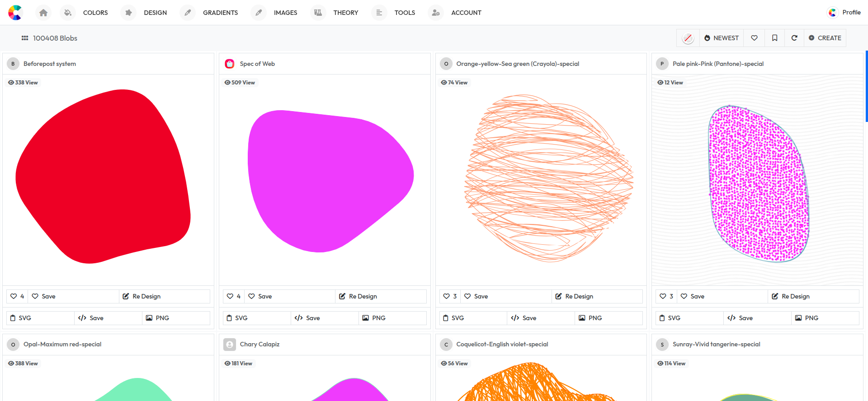Click the CREATE button

click(825, 38)
